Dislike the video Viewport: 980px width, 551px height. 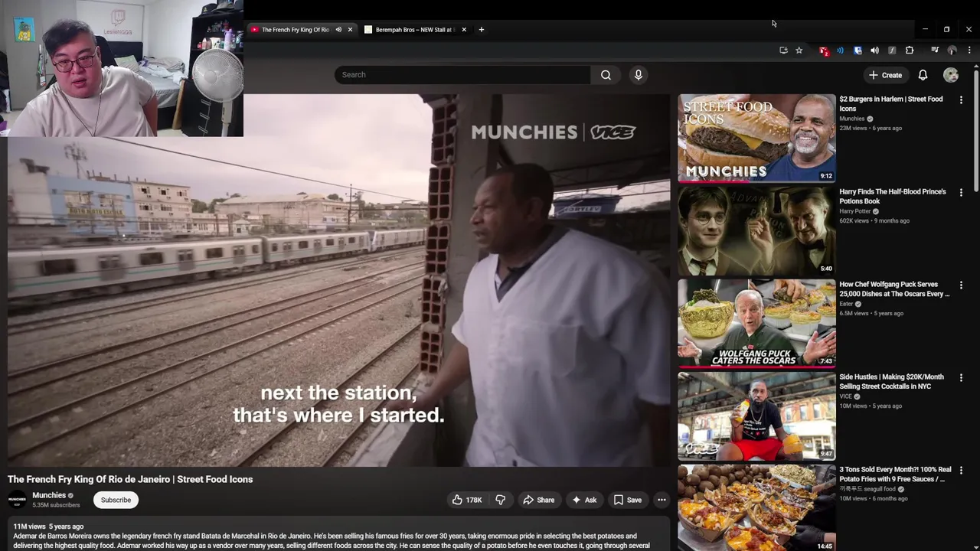click(x=501, y=500)
